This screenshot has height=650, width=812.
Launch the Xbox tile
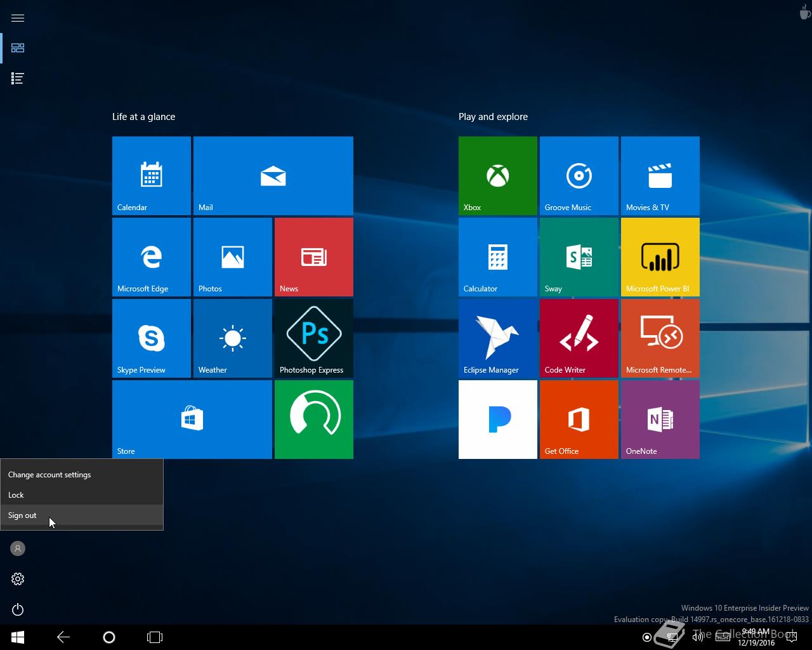pos(498,176)
